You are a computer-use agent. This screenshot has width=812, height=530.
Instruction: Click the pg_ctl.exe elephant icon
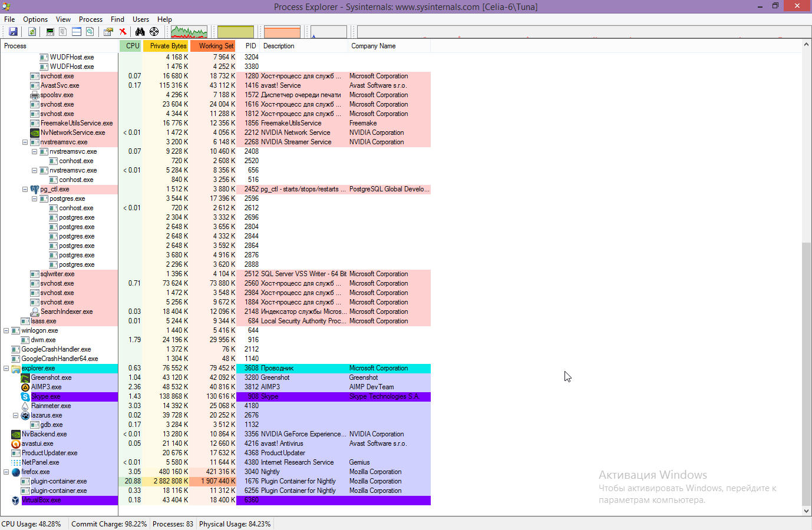35,189
